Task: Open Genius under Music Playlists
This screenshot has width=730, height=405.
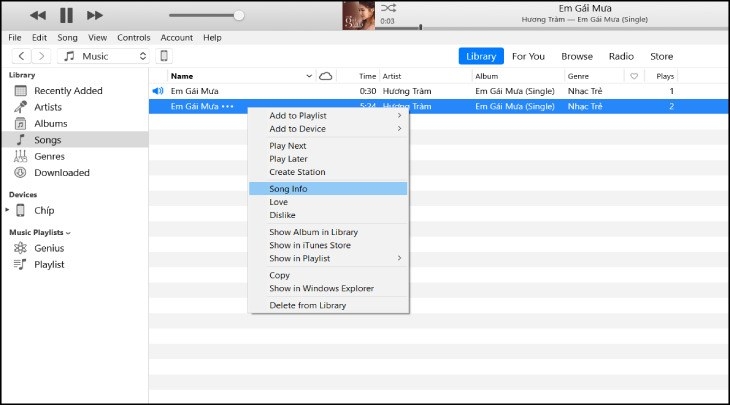Action: [x=49, y=248]
